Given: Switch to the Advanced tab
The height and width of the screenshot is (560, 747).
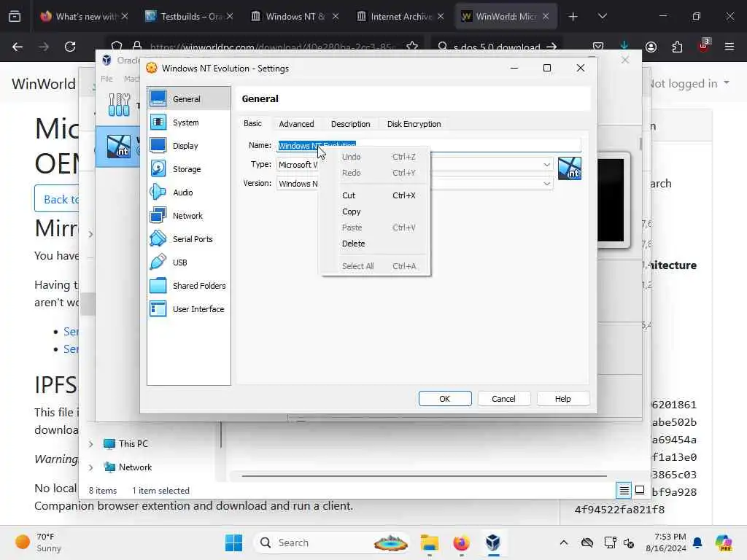Looking at the screenshot, I should click(296, 124).
